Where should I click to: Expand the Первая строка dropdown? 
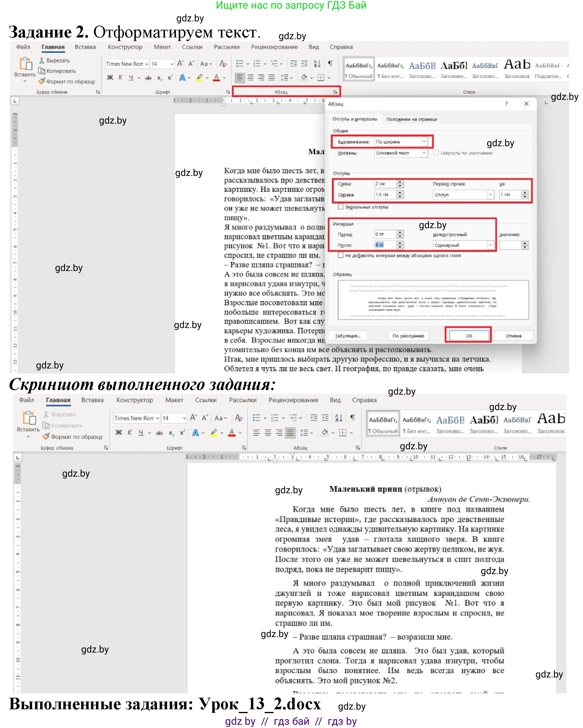(490, 195)
